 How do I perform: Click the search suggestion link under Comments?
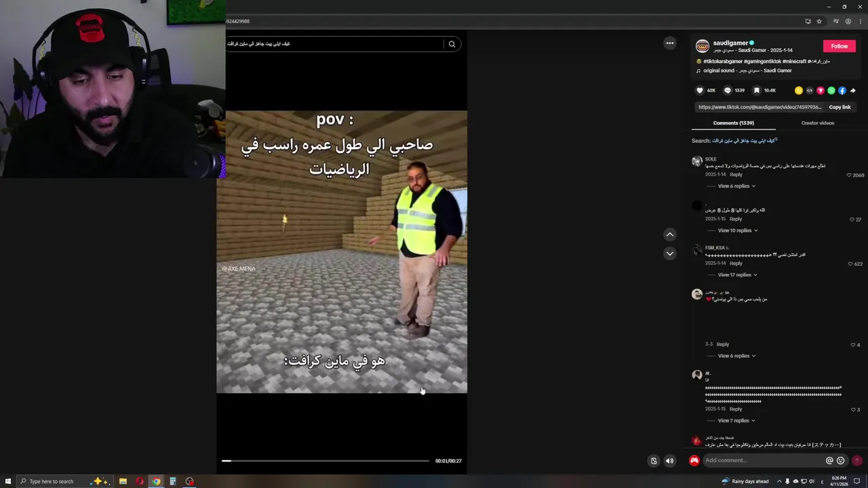[745, 141]
